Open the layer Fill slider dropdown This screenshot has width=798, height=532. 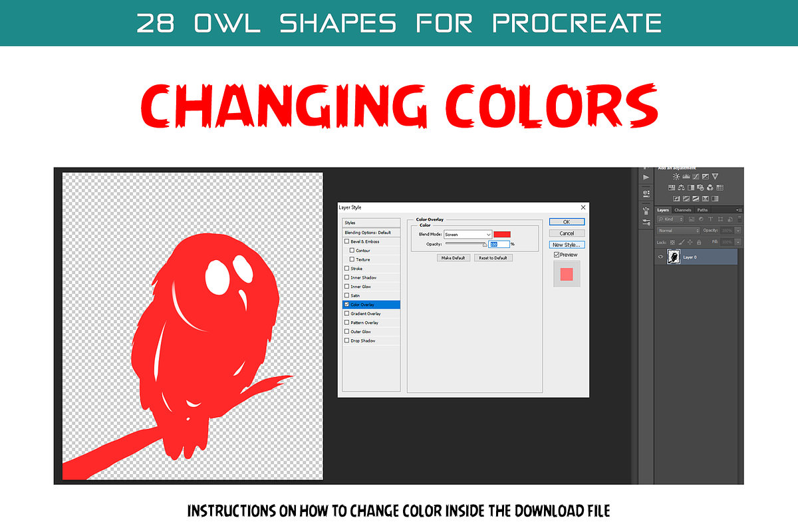(738, 242)
